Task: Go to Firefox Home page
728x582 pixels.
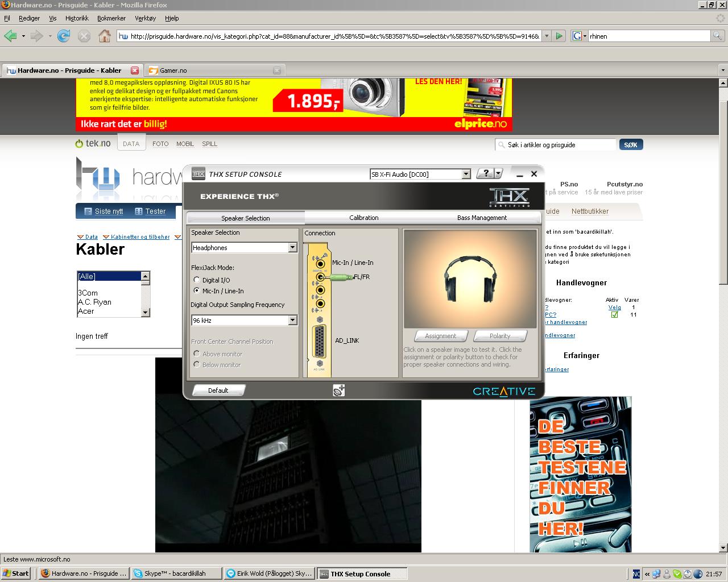Action: pos(105,36)
